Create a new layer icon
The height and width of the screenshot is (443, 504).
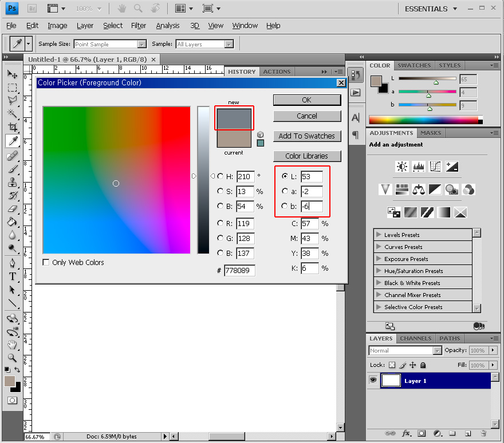[467, 433]
